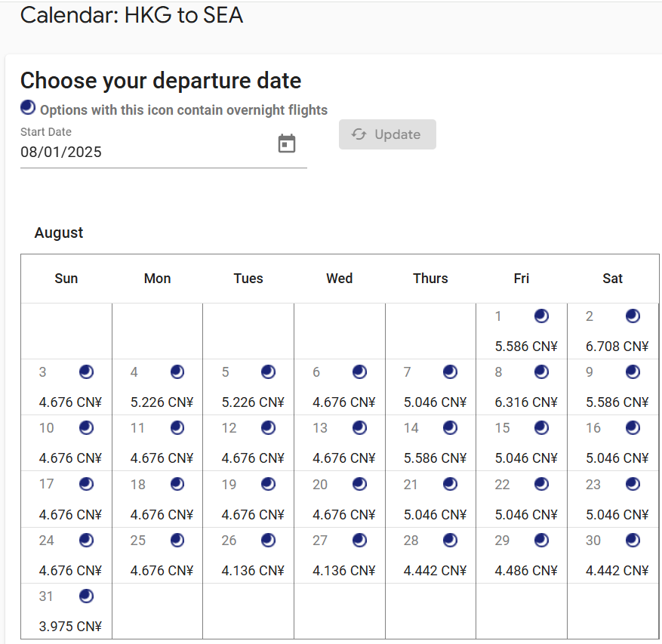662x644 pixels.
Task: Click the overnight flights legend moon icon
Action: pos(28,107)
